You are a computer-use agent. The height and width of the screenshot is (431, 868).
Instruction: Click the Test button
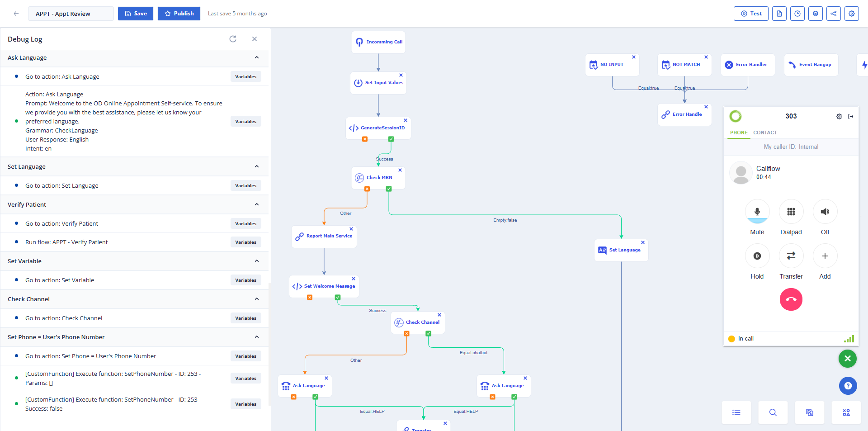[x=750, y=14]
